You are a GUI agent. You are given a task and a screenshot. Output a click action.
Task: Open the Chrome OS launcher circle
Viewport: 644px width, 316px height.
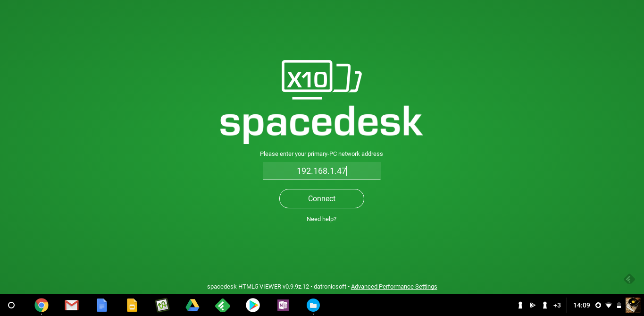click(11, 305)
